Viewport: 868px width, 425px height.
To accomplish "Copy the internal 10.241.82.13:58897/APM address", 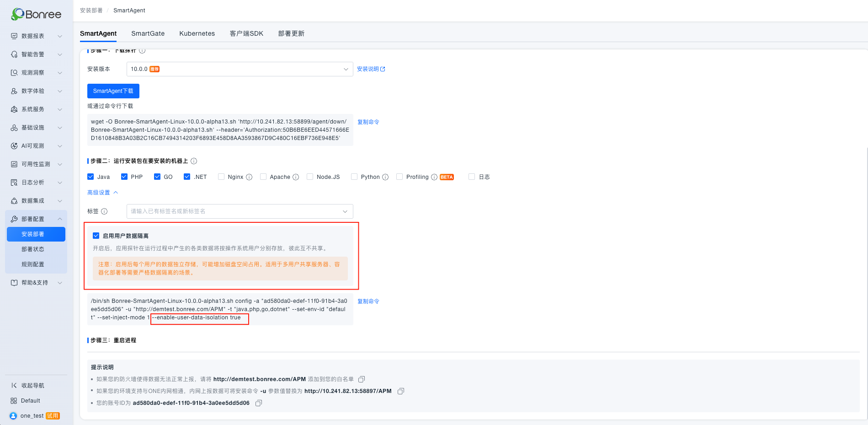I will [401, 391].
